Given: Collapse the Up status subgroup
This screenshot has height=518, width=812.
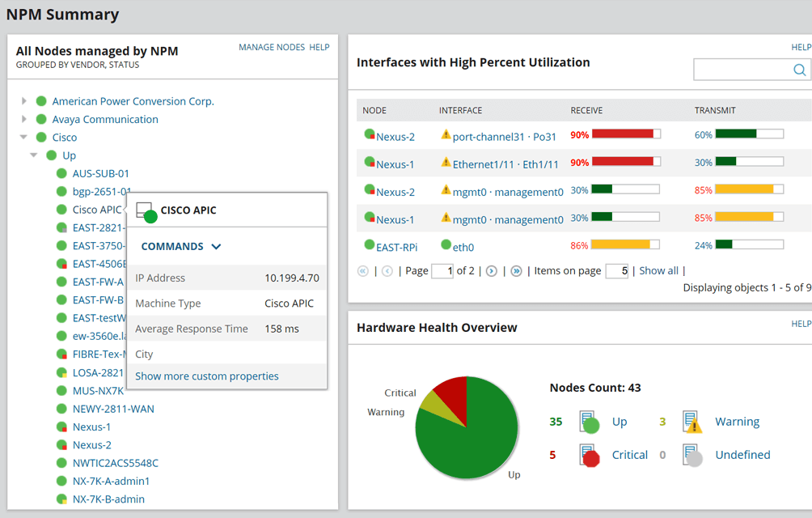Looking at the screenshot, I should tap(34, 155).
